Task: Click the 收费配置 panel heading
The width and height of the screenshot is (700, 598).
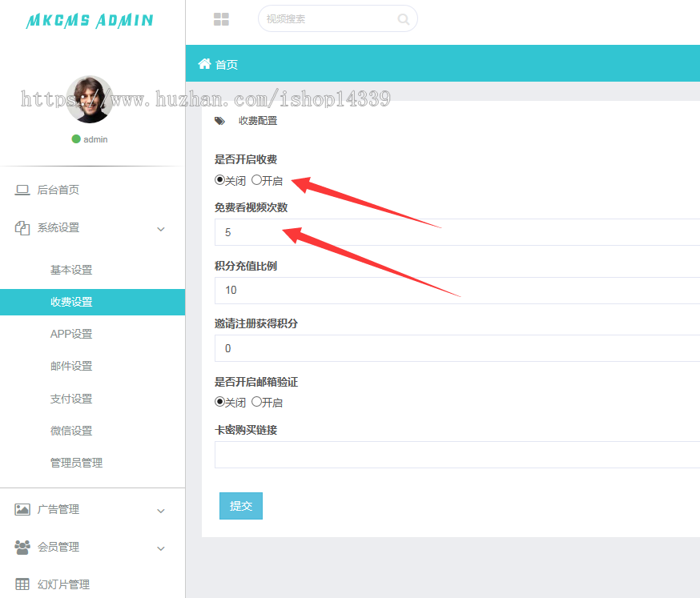Action: tap(258, 121)
